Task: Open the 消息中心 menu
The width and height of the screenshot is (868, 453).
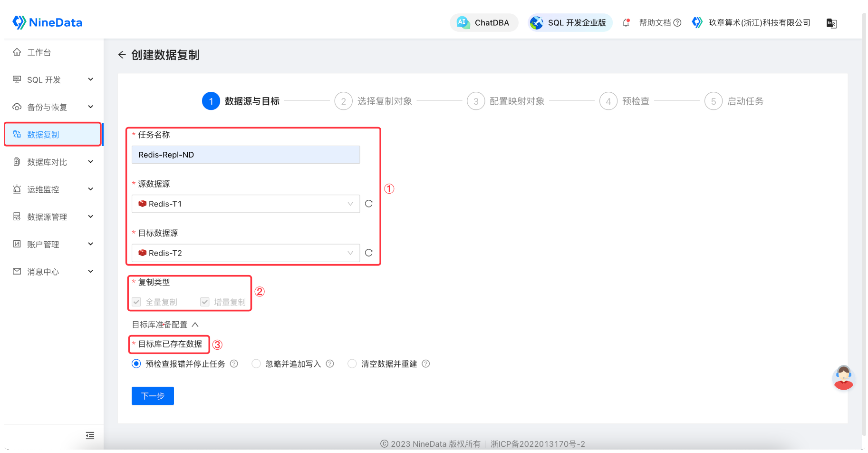Action: click(x=53, y=272)
